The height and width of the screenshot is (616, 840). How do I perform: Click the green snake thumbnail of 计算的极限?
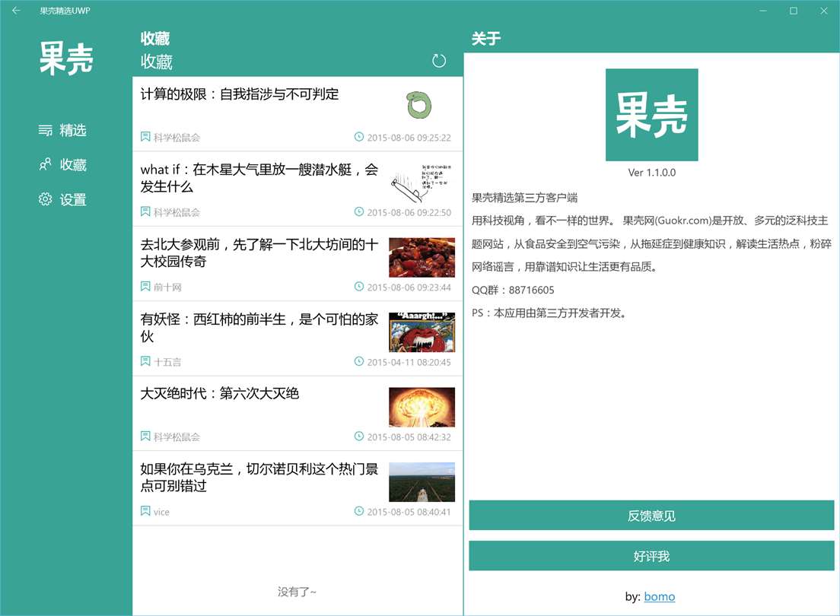click(419, 105)
